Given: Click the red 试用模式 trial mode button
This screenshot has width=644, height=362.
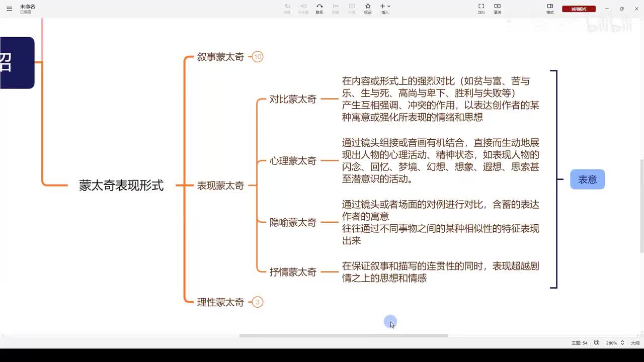Looking at the screenshot, I should pyautogui.click(x=579, y=9).
